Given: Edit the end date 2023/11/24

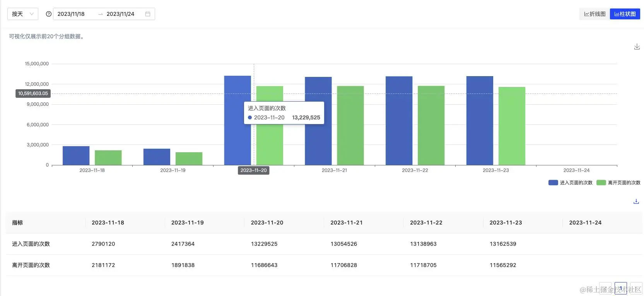Looking at the screenshot, I should pos(120,14).
